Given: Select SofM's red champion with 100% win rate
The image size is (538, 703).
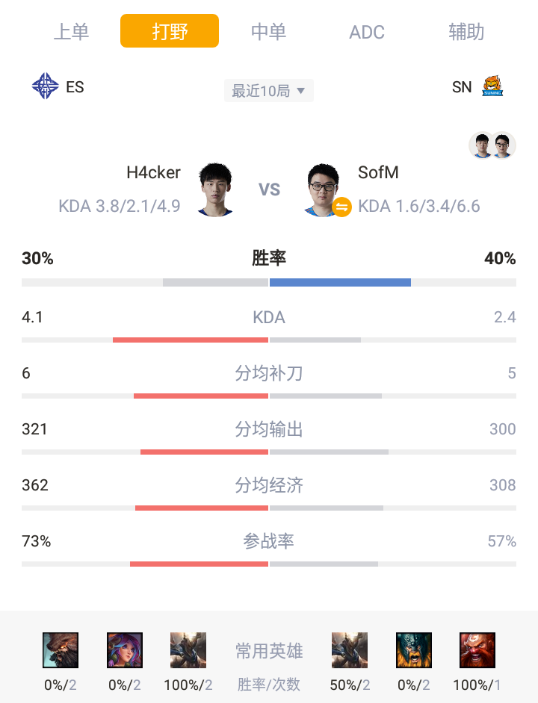Looking at the screenshot, I should click(477, 650).
